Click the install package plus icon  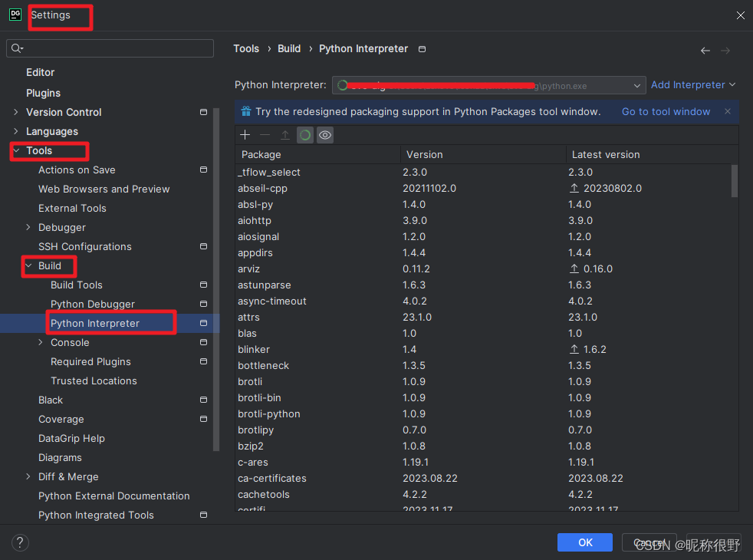pyautogui.click(x=245, y=135)
